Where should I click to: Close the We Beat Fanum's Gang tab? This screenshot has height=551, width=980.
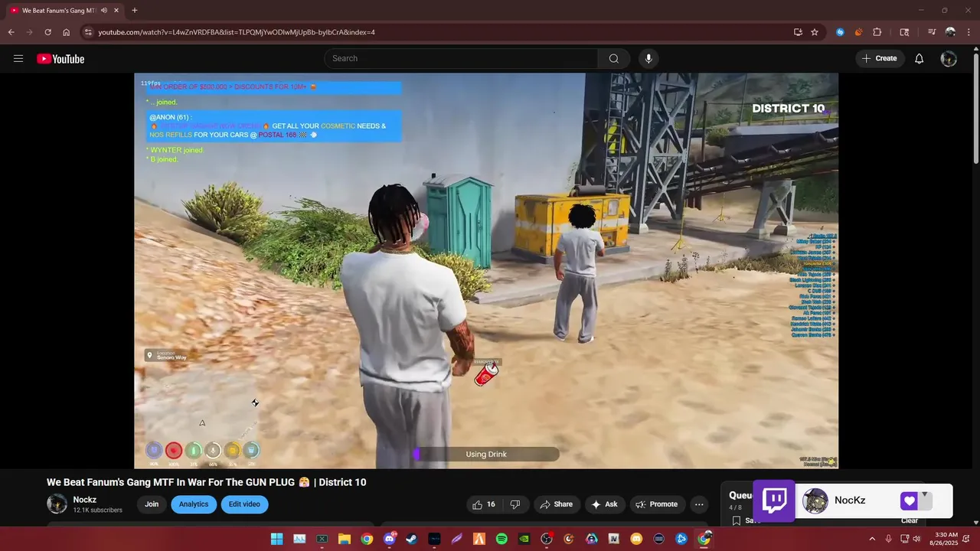(116, 11)
